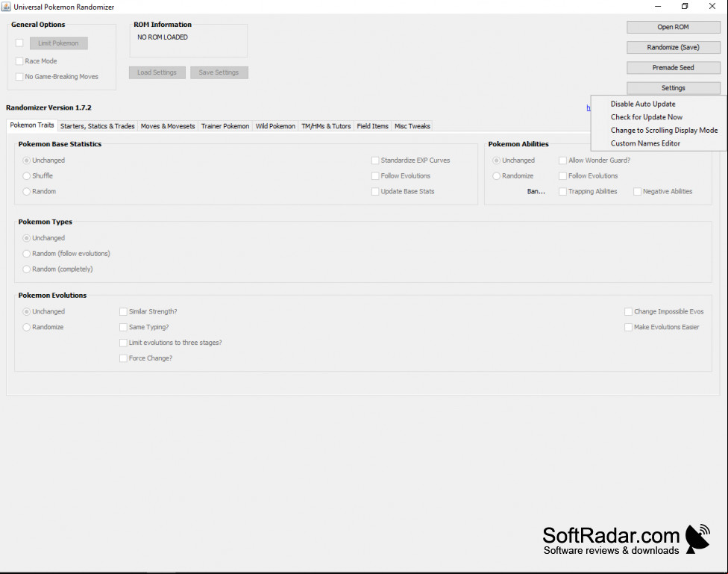This screenshot has width=728, height=574.
Task: Select Unchanged evolutions radio
Action: [26, 311]
